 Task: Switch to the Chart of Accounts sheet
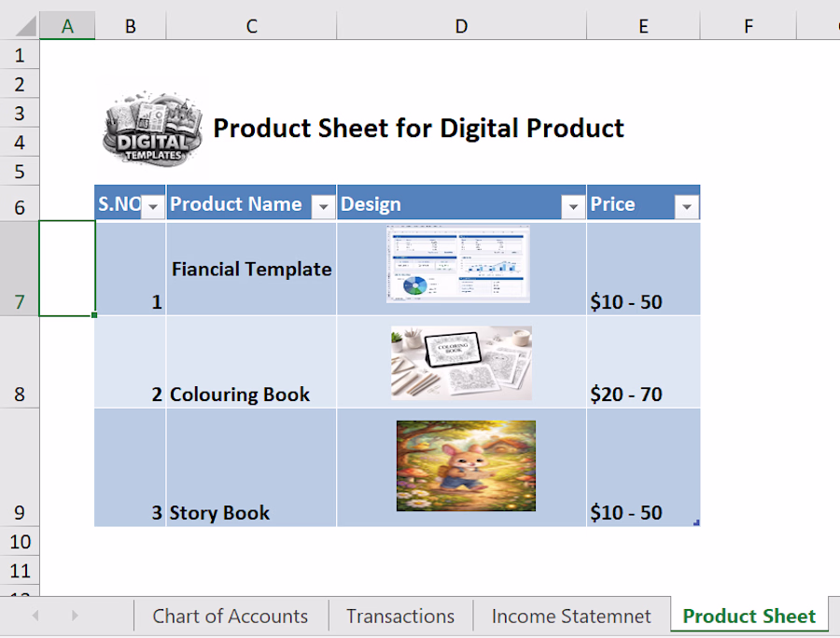point(231,616)
